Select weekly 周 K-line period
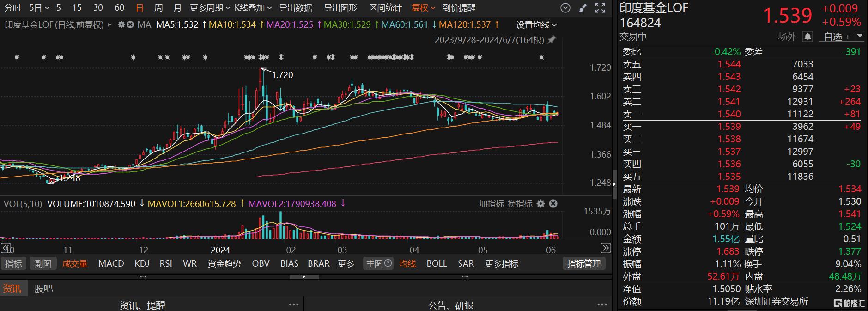This screenshot has height=311, width=868. point(158,8)
